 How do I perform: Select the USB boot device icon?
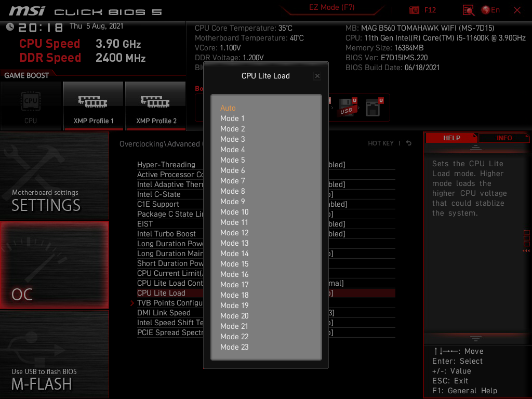pos(348,108)
